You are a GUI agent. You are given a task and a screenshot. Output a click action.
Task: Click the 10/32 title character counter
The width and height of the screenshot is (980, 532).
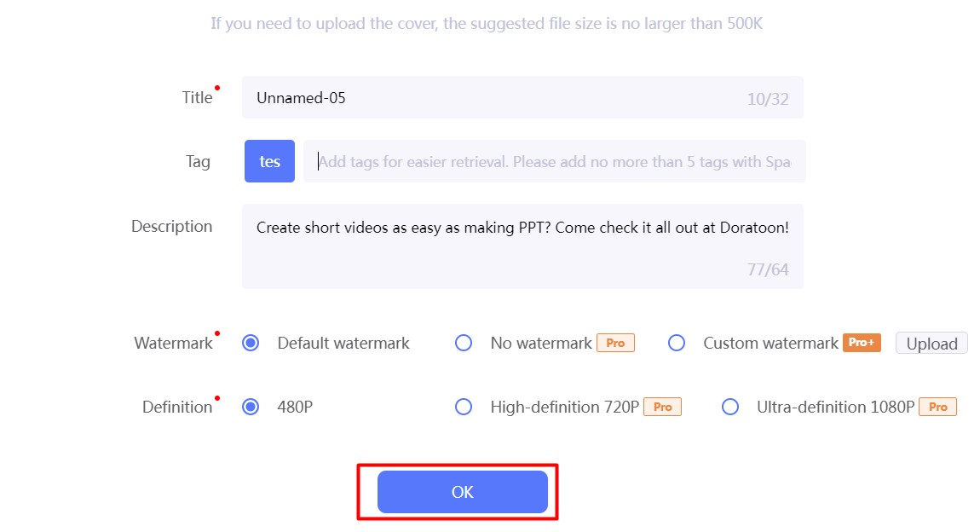(767, 99)
